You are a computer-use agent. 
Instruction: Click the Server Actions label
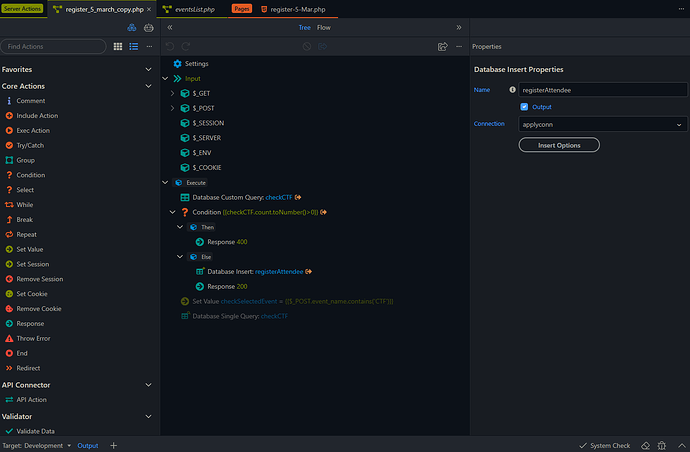click(22, 9)
